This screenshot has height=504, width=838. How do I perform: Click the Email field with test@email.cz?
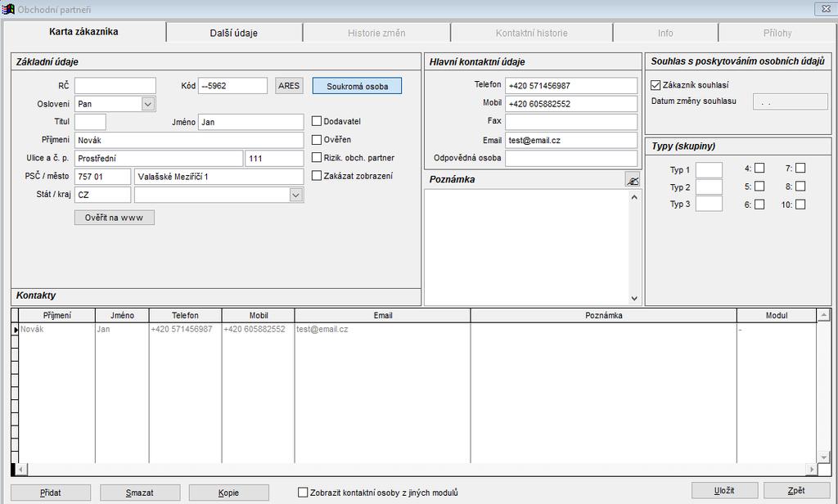[x=571, y=140]
